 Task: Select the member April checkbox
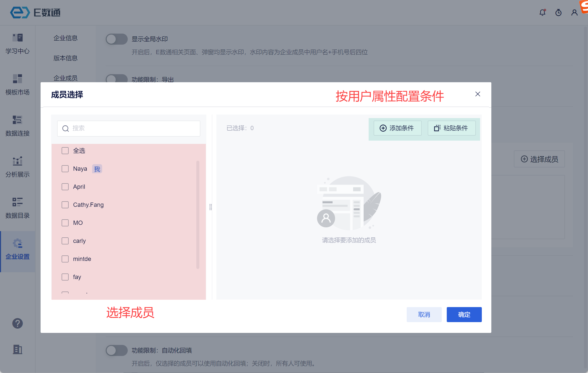click(65, 187)
